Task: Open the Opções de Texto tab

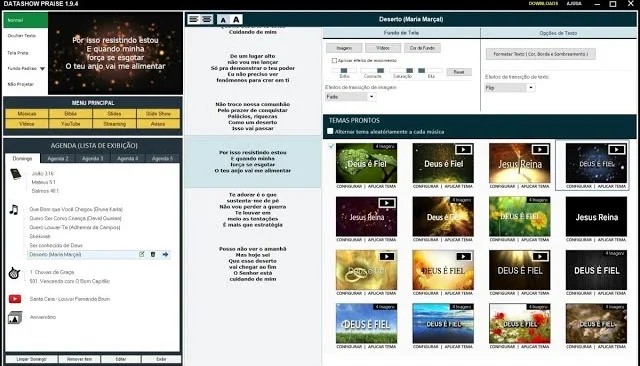Action: [558, 33]
